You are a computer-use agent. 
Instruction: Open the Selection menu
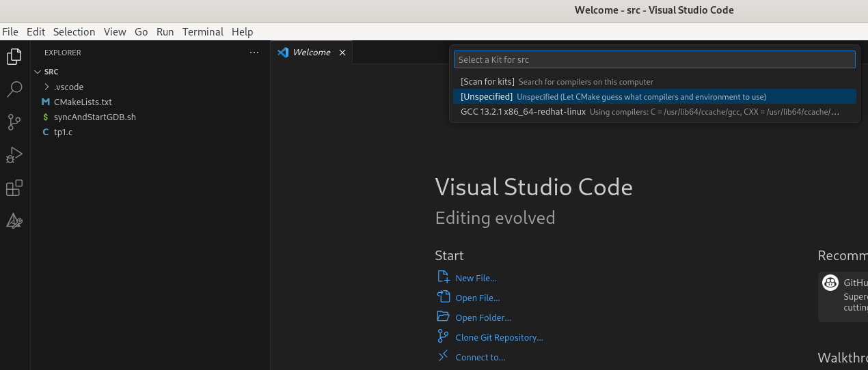pos(74,31)
